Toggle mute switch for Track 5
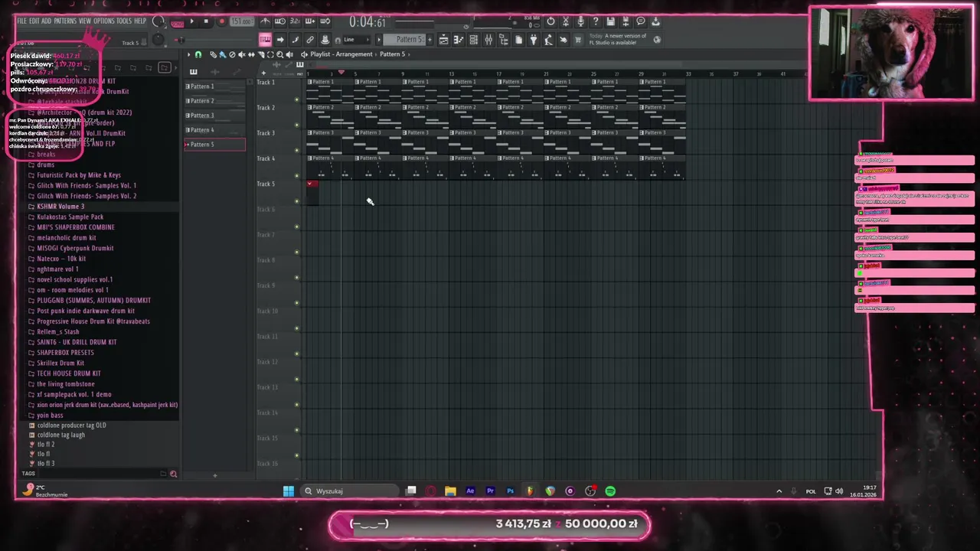 click(297, 201)
